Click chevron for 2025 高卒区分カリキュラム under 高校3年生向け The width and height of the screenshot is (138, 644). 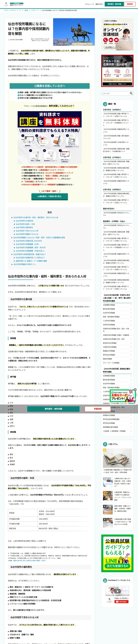tap(131, 214)
